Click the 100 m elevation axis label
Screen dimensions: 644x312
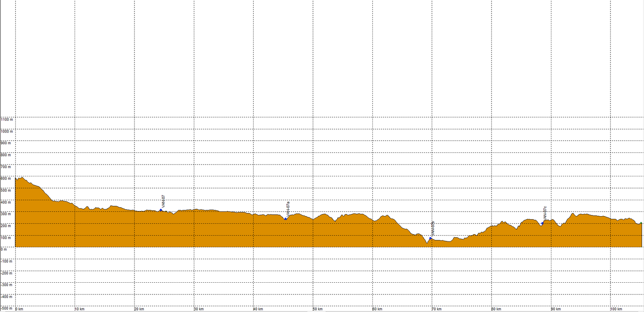tap(6, 238)
